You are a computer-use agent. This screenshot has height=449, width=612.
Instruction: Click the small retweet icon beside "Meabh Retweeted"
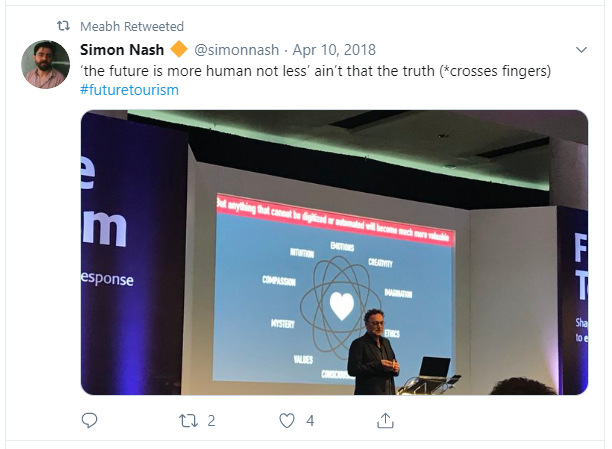[x=60, y=26]
